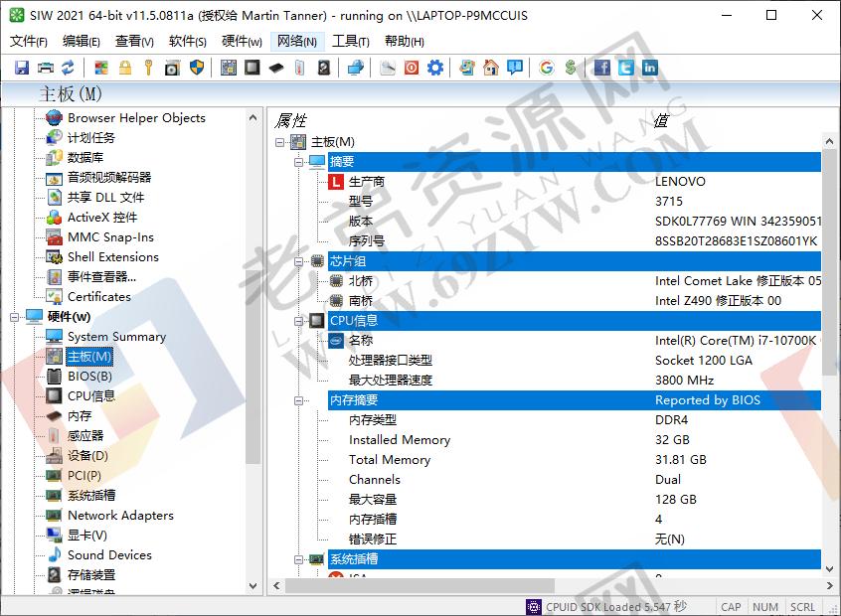Image resolution: width=841 pixels, height=616 pixels.
Task: Select Sound Devices in hardware tree
Action: (109, 554)
